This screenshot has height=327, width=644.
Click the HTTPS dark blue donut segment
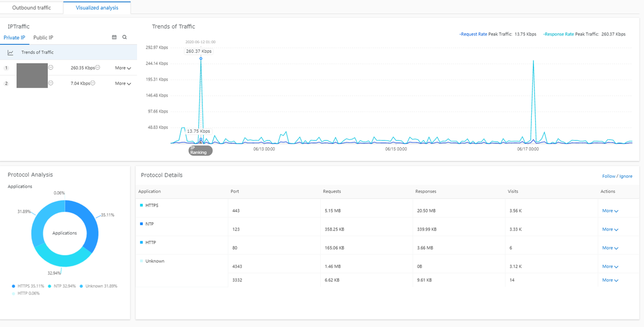pos(86,226)
